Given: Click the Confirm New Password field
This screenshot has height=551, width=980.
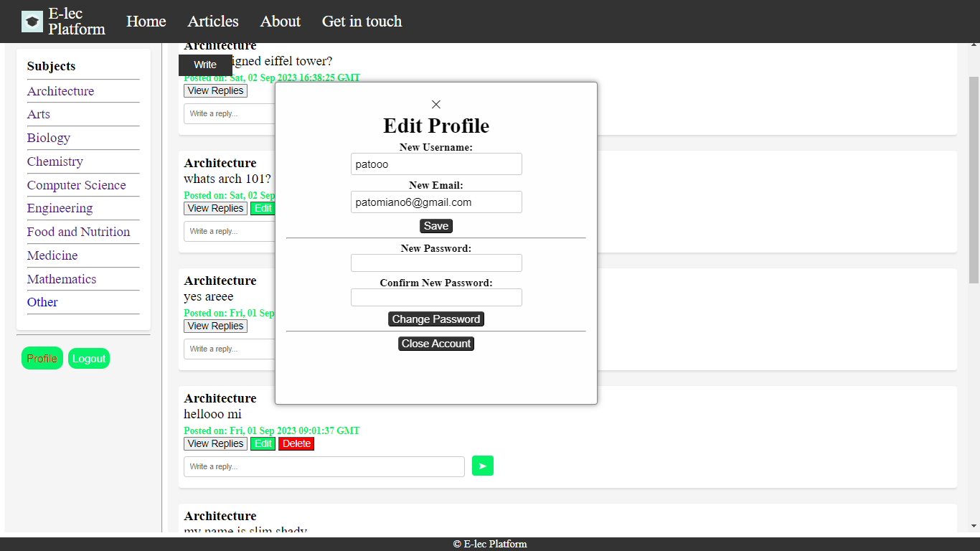Looking at the screenshot, I should pos(436,298).
